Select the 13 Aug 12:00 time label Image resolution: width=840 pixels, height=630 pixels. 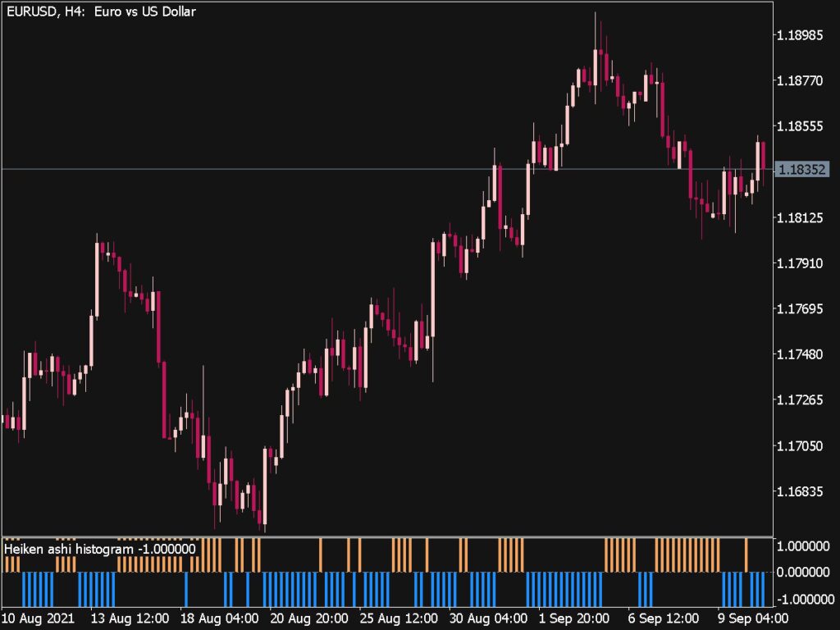tap(132, 618)
